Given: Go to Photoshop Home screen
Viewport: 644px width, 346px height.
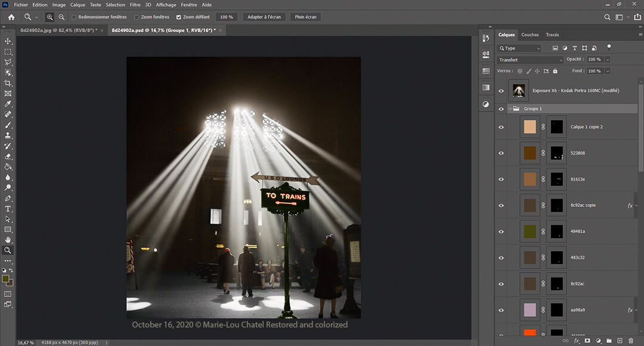Looking at the screenshot, I should coord(11,17).
